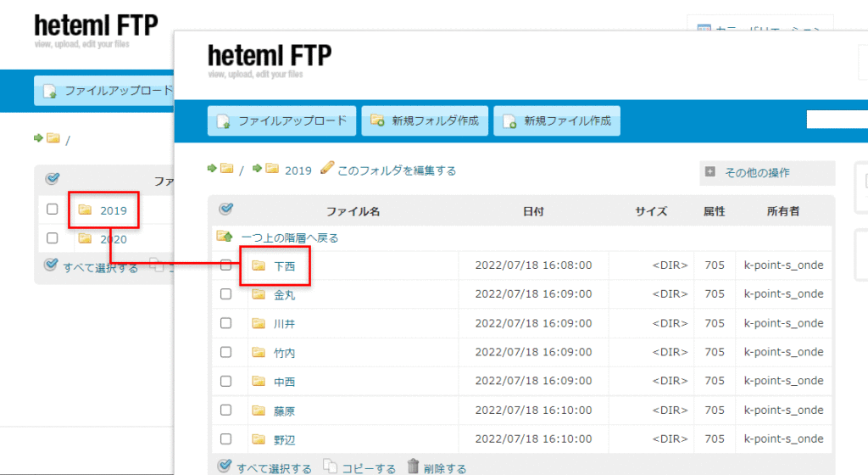The image size is (868, 475).
Task: Click the select-all checkmark icon in table header
Action: [x=225, y=210]
